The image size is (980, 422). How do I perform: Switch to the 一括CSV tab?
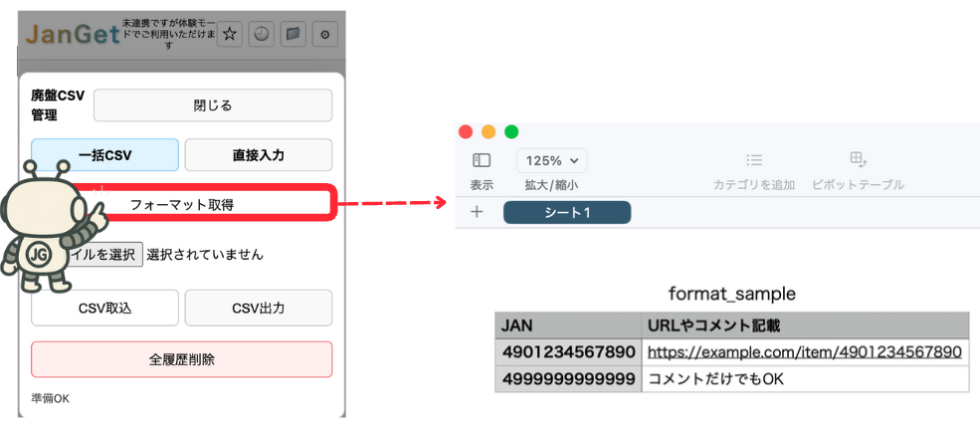tap(105, 155)
